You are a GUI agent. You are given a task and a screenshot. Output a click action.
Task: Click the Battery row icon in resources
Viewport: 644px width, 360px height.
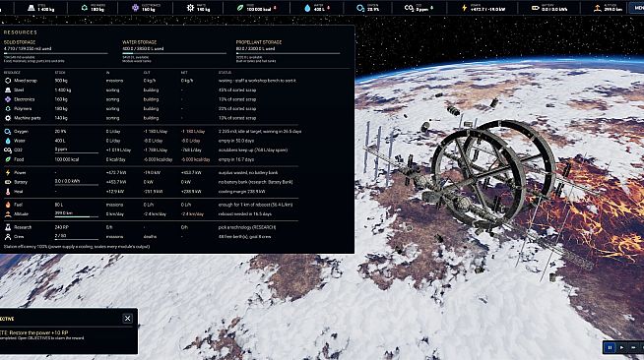click(8, 182)
